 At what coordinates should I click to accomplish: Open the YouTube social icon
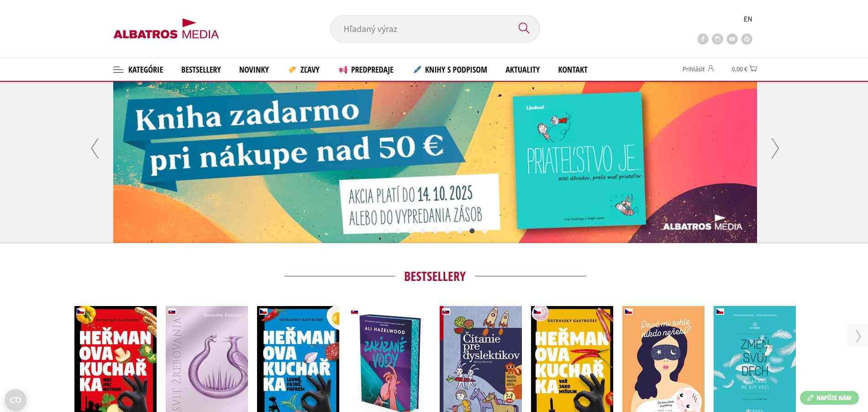(732, 39)
